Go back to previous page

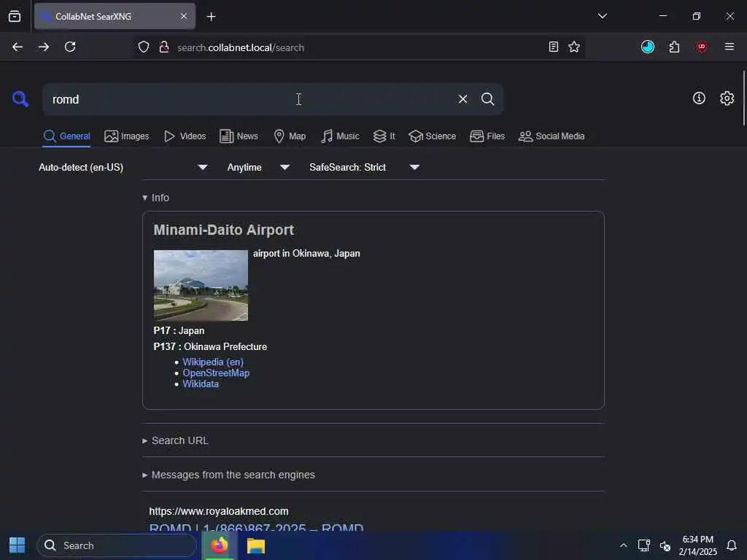pyautogui.click(x=18, y=47)
